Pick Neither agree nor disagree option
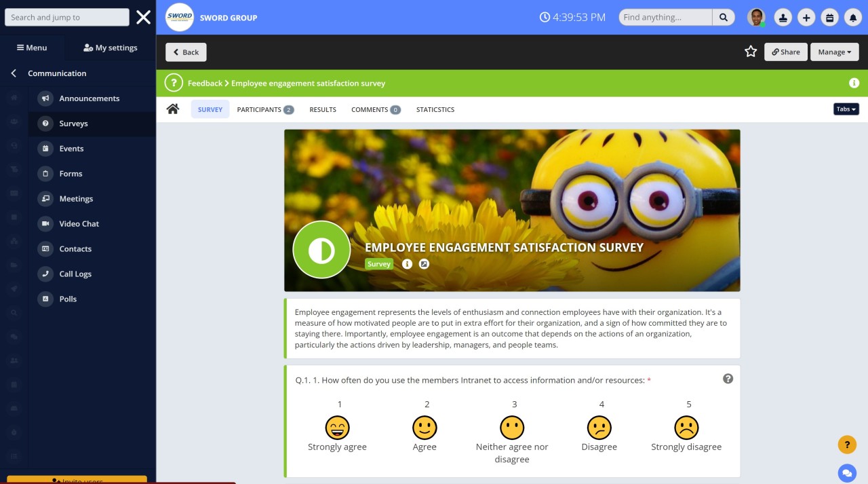 pyautogui.click(x=512, y=428)
